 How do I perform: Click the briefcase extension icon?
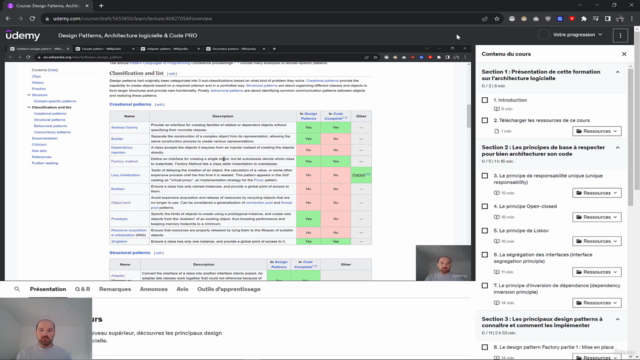(536, 19)
